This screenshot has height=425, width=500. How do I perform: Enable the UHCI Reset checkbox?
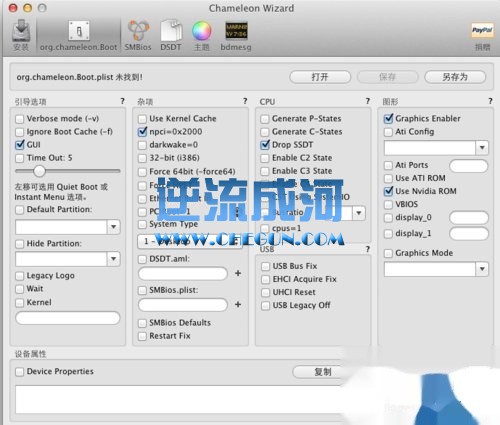(265, 293)
